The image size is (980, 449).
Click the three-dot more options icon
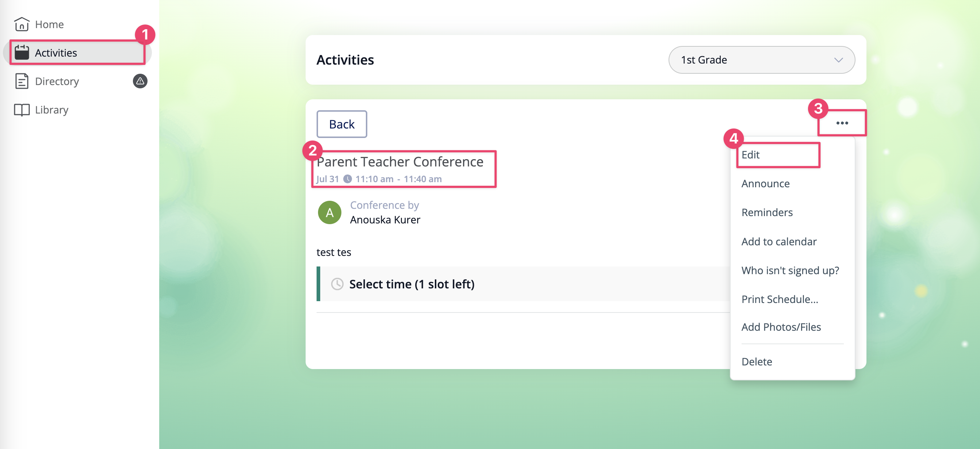pyautogui.click(x=842, y=123)
